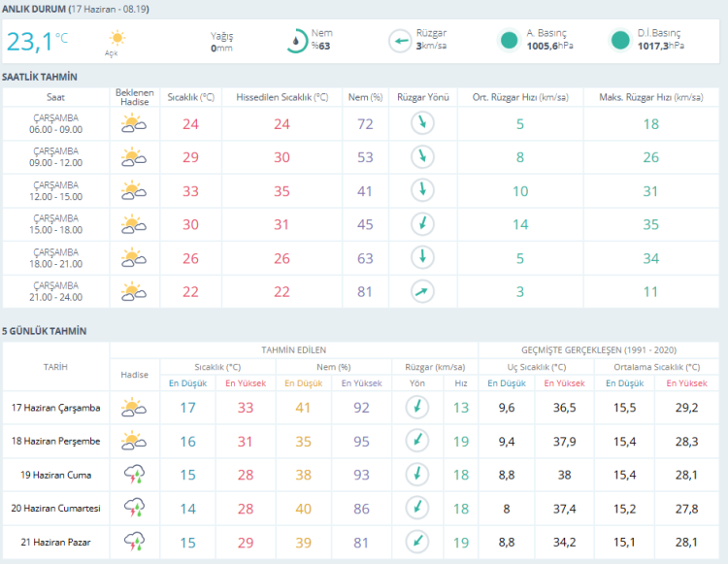
Task: Click the En Yüksek label under Uç Sıcaklık
Action: (564, 383)
